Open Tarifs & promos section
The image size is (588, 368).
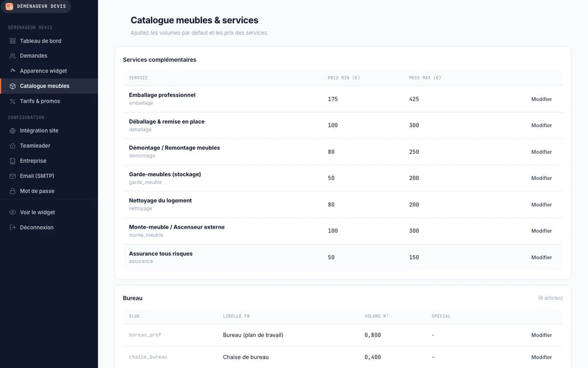coord(49,101)
